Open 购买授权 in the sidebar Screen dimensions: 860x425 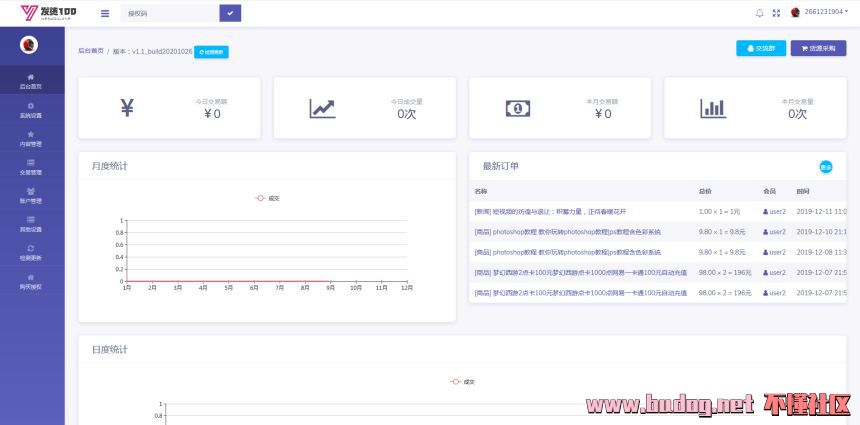[31, 281]
